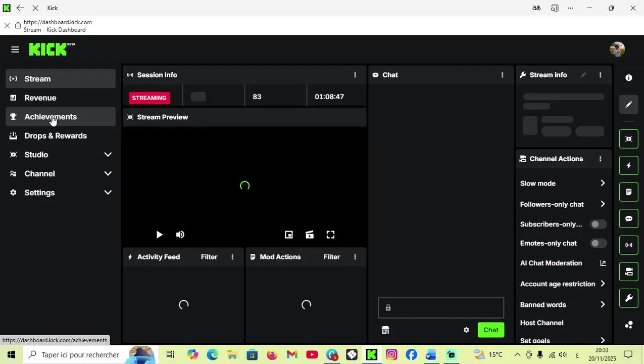Click the STREAMING status badge
Screen dimensions: 644x364
149,98
